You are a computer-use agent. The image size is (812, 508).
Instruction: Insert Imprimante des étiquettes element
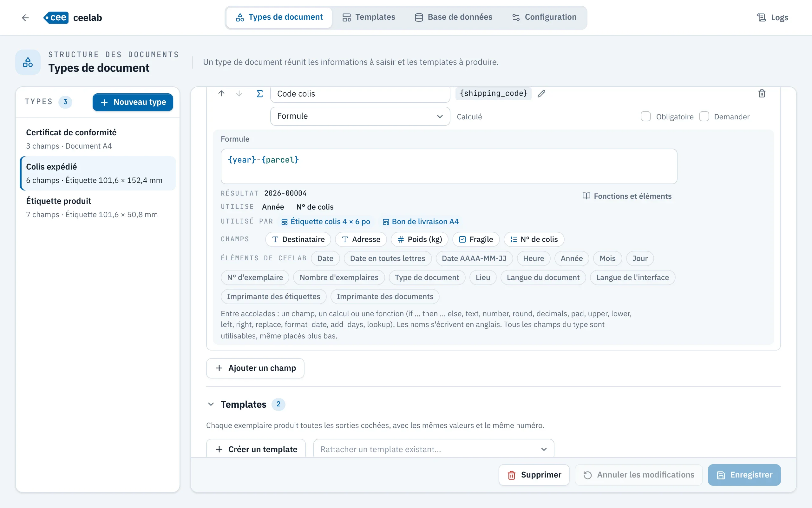(x=273, y=296)
